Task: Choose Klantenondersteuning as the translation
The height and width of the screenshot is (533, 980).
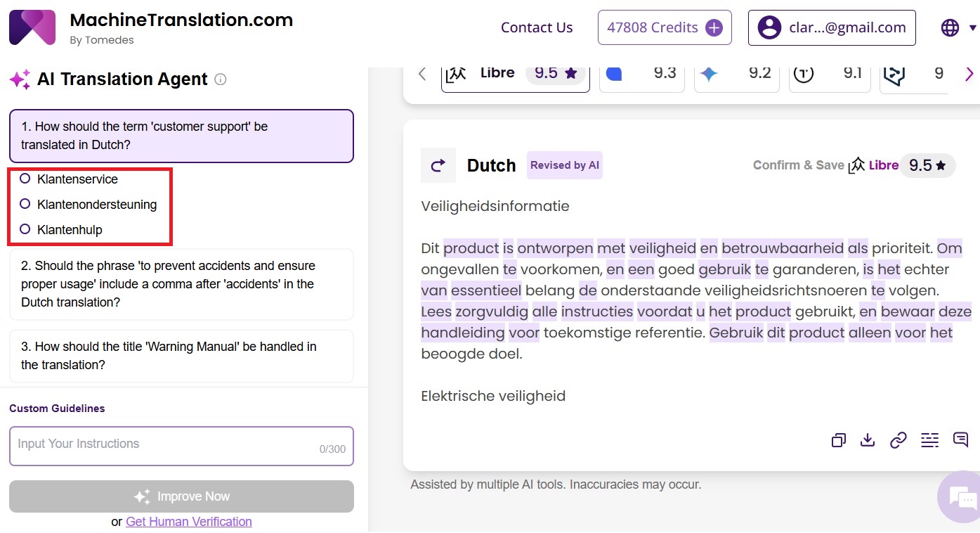Action: coord(25,204)
